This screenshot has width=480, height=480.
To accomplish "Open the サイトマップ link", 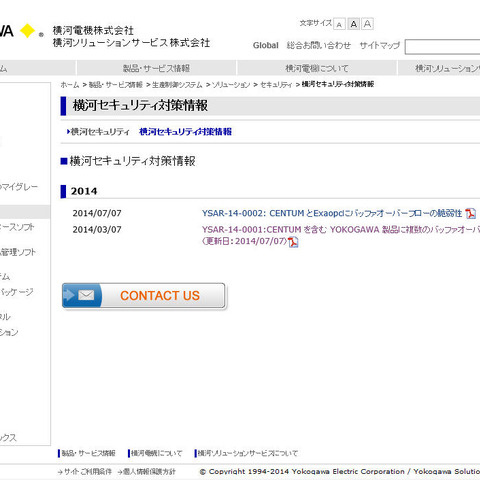I will click(380, 45).
